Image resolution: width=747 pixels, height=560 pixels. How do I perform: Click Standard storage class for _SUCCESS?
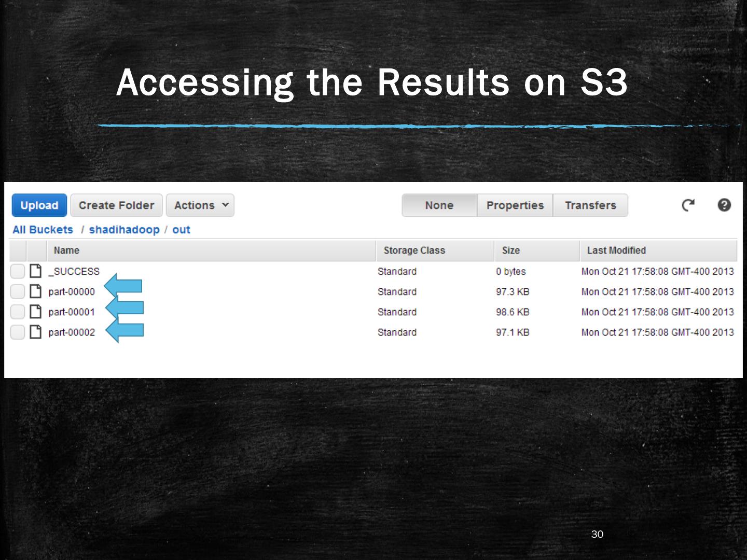click(x=397, y=272)
